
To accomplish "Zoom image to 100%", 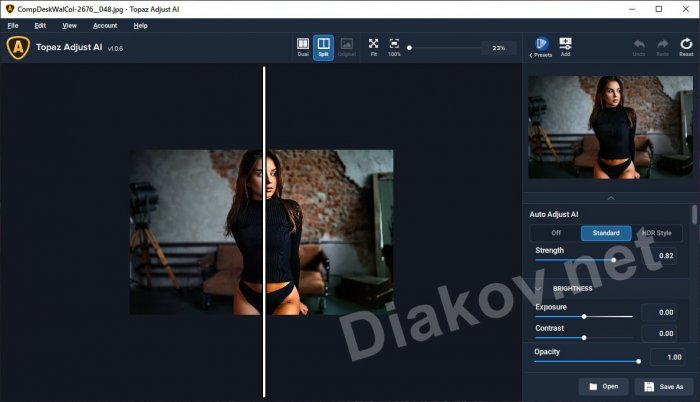I will tap(394, 46).
